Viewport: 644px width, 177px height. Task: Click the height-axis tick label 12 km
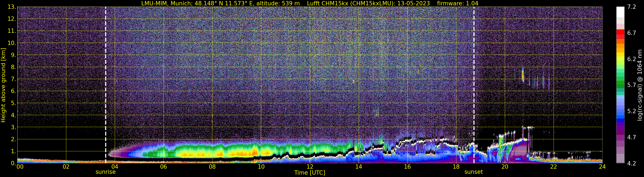tap(12, 19)
